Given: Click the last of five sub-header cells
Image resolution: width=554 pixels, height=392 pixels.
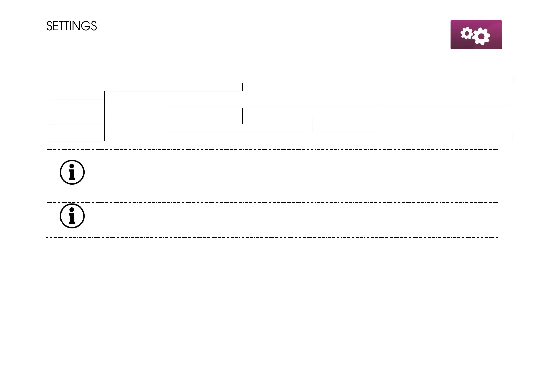Looking at the screenshot, I should coord(480,87).
